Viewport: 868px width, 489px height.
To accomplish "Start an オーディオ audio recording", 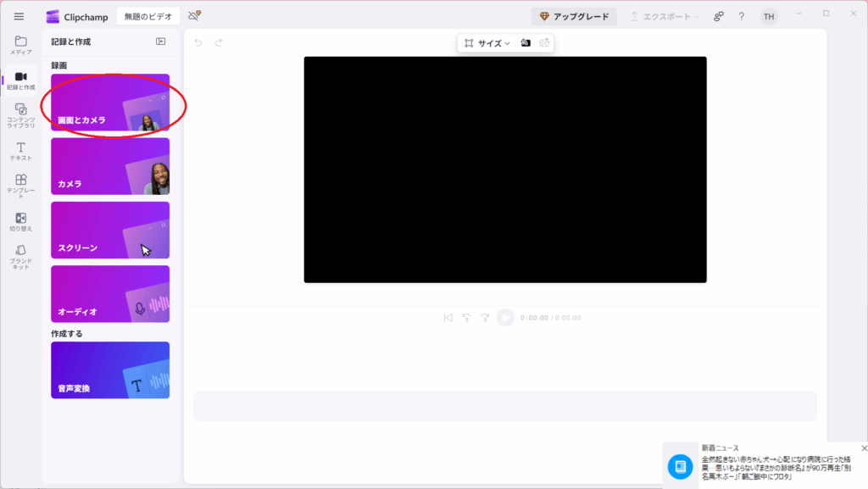I will (x=110, y=294).
